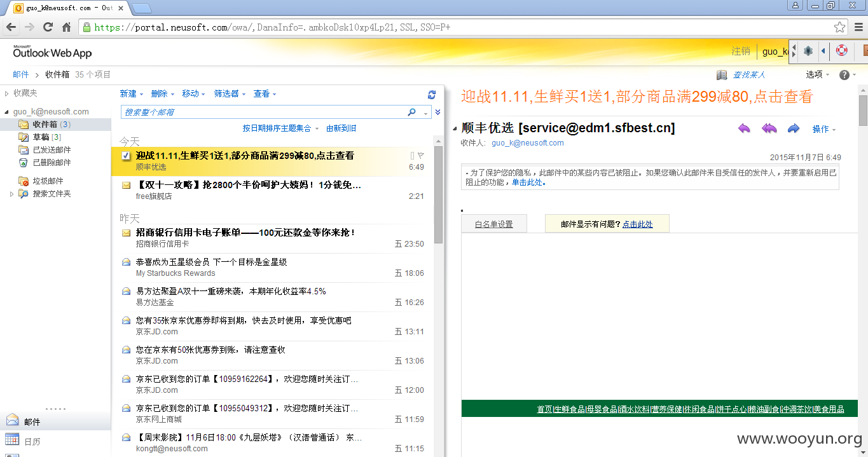Click 粮油副食 in the green navigation bar

tap(764, 409)
